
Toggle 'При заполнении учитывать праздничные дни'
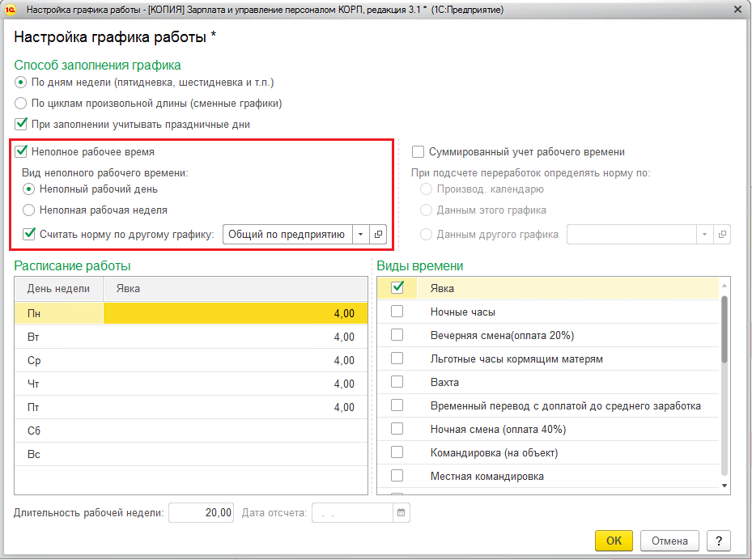tap(20, 124)
